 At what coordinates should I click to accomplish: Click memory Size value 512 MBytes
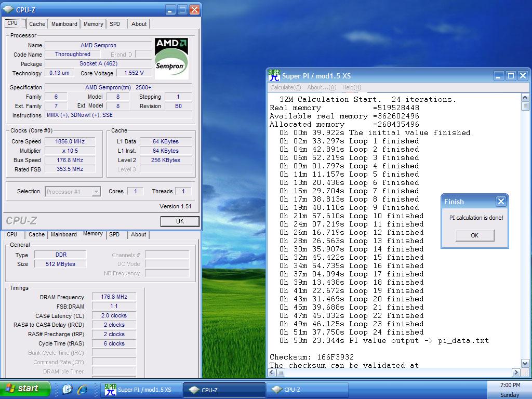(x=61, y=264)
